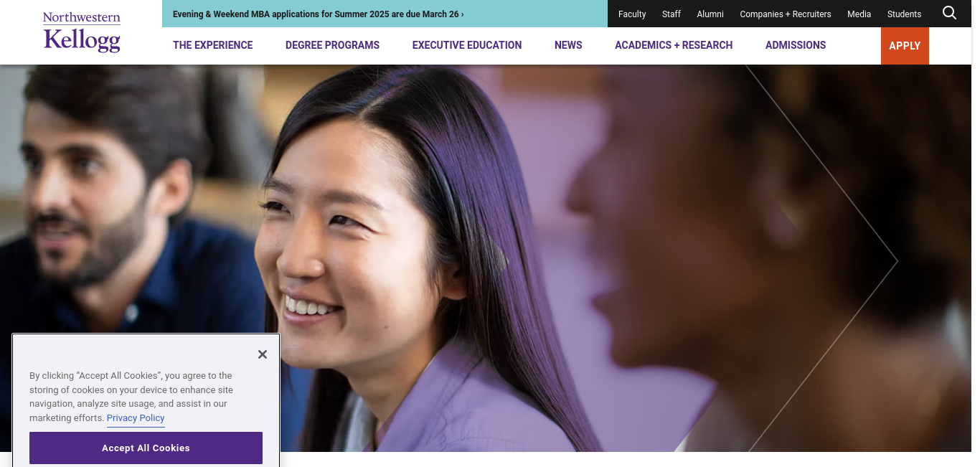The width and height of the screenshot is (980, 467).
Task: Visit the Alumni page
Action: 710,14
